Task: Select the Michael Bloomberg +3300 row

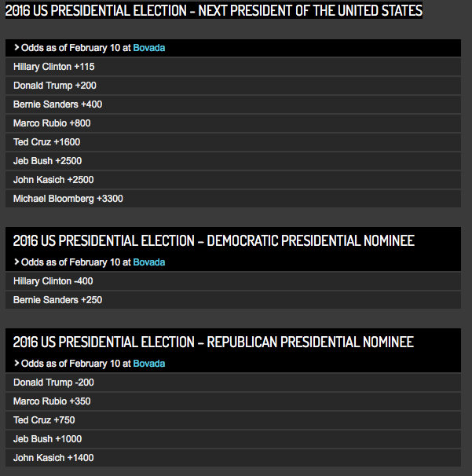Action: [233, 199]
